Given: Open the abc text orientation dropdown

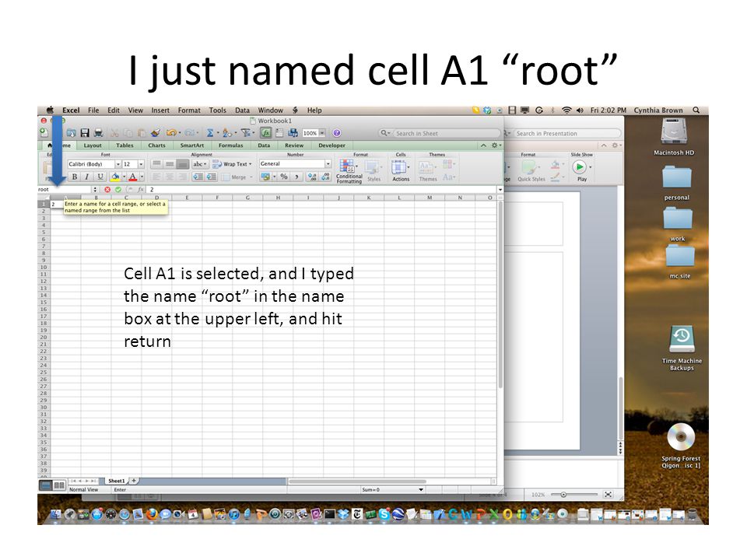Looking at the screenshot, I should [200, 164].
